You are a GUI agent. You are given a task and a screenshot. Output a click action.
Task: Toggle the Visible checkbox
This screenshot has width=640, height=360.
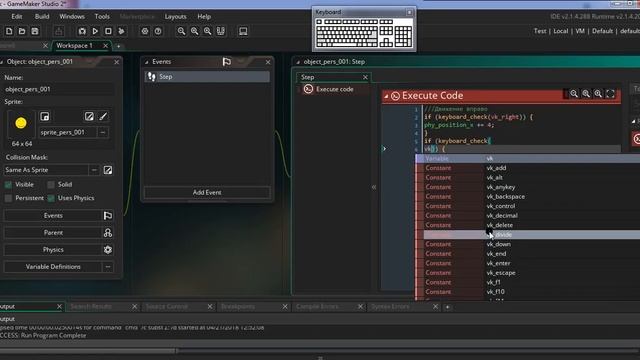tap(8, 184)
